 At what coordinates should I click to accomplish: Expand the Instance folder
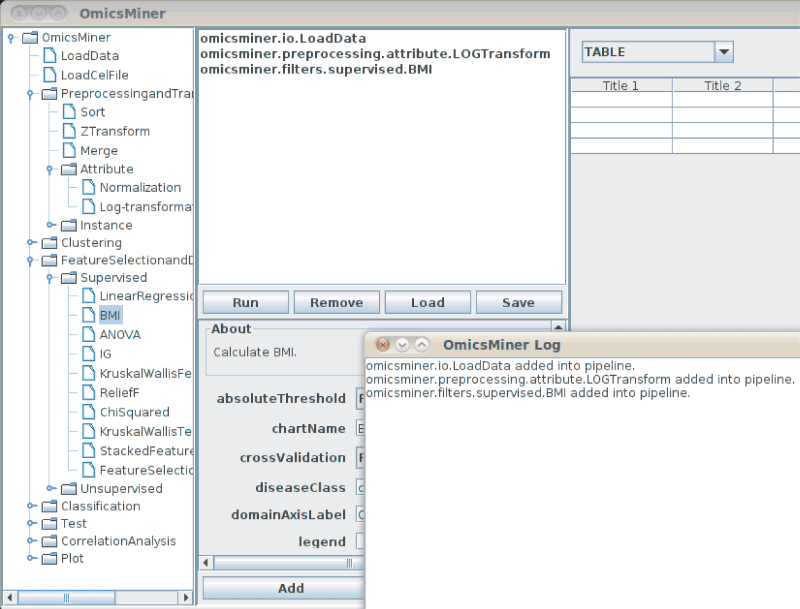coord(51,225)
